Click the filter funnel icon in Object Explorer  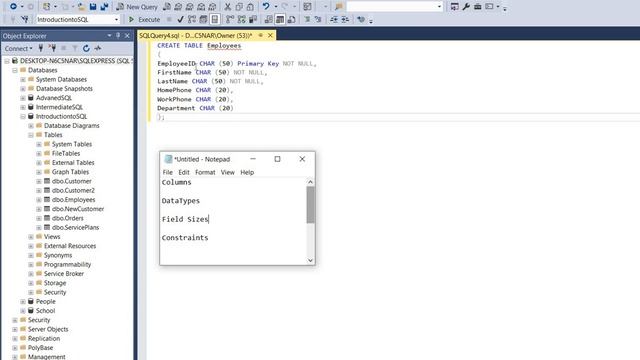click(x=75, y=48)
